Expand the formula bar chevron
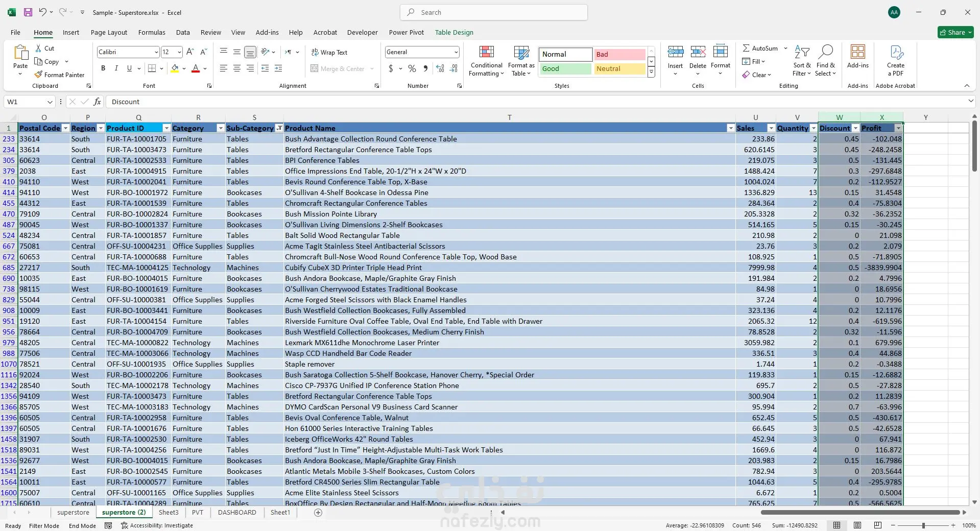 point(971,102)
